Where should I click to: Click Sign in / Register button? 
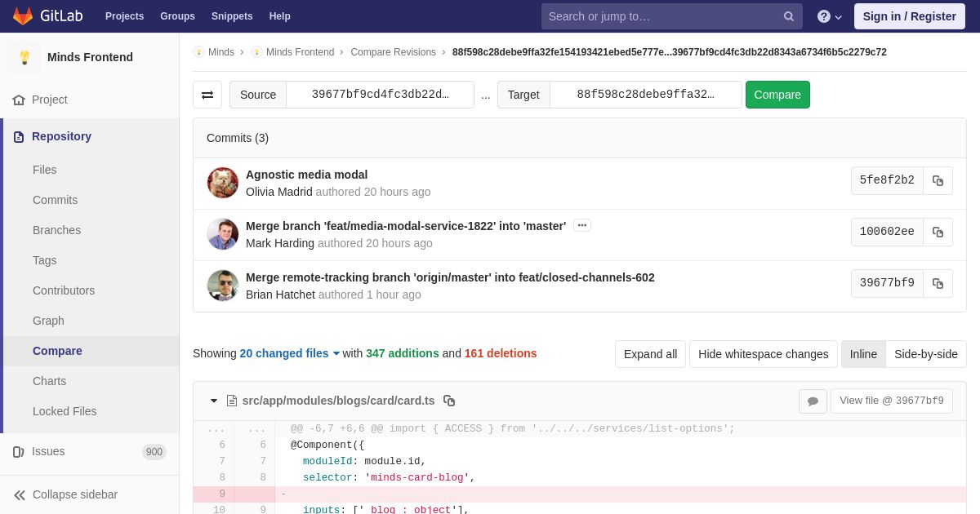tap(909, 16)
